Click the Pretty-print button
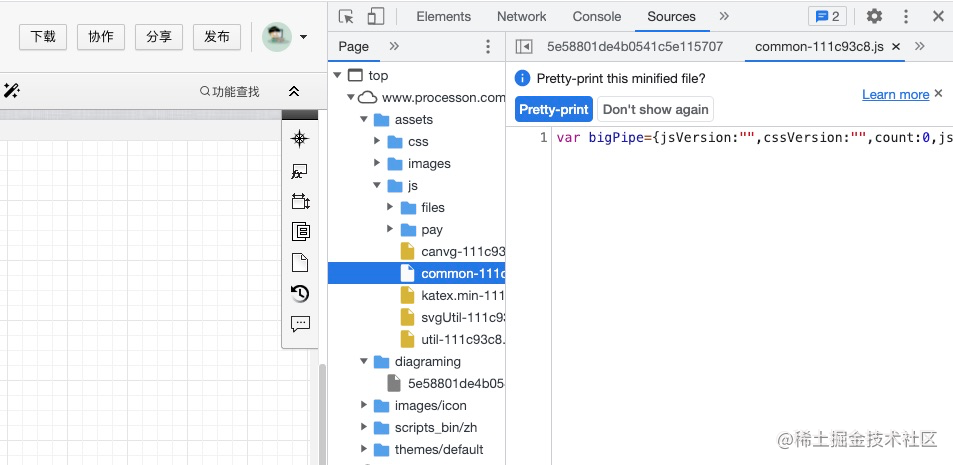Viewport: 953px width, 465px height. pos(554,109)
